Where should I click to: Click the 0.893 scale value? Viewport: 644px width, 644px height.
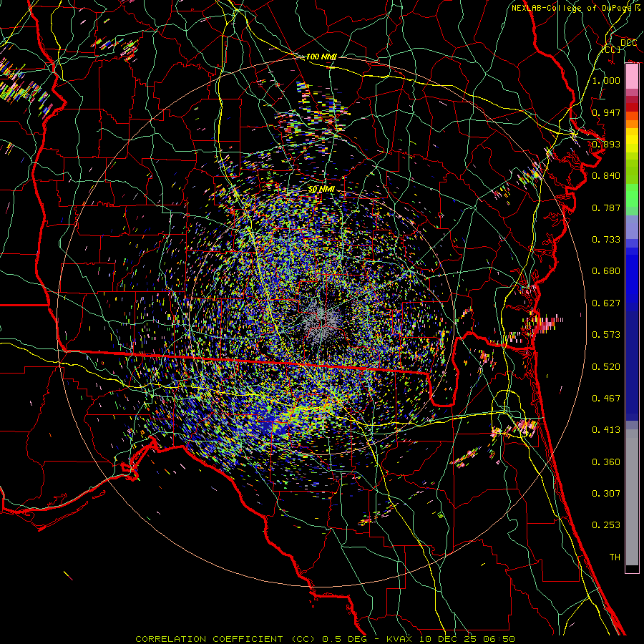[606, 144]
